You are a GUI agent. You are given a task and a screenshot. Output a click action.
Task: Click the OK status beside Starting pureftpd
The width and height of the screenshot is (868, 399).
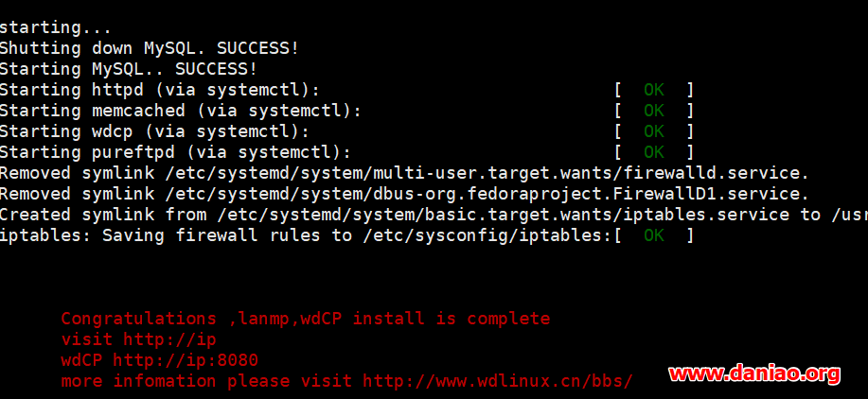[x=654, y=152]
